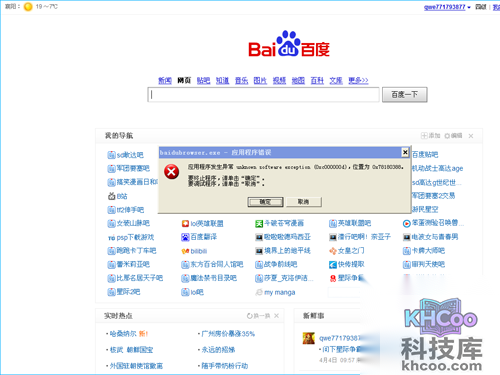Open the bilibili icon
The width and height of the screenshot is (500, 375).
(x=185, y=251)
